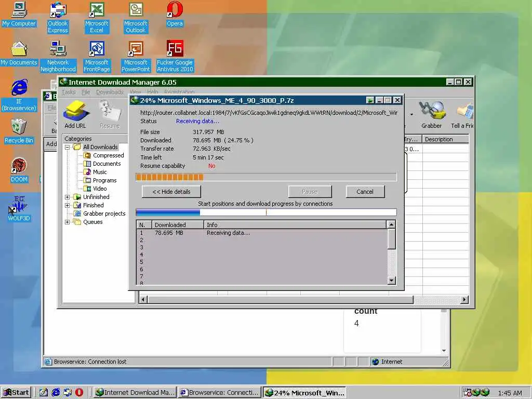Click the Browservice: Connection lost status text
The width and height of the screenshot is (532, 399).
pos(90,362)
